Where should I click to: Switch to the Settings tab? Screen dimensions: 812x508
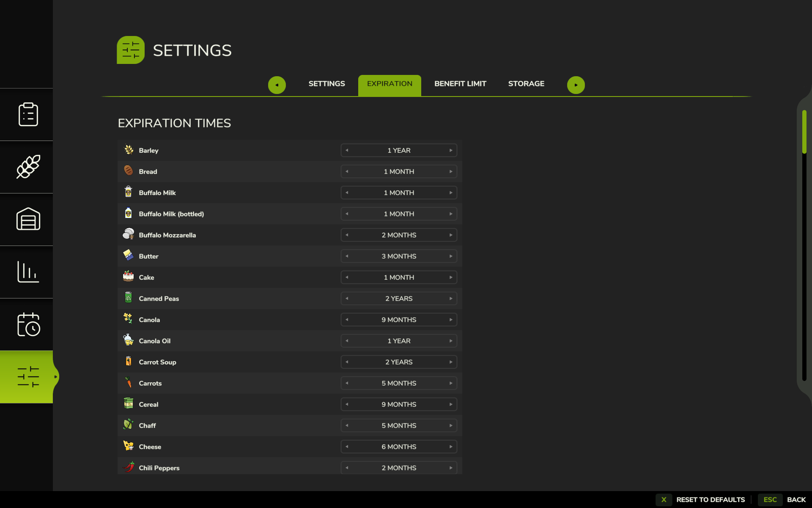click(327, 84)
